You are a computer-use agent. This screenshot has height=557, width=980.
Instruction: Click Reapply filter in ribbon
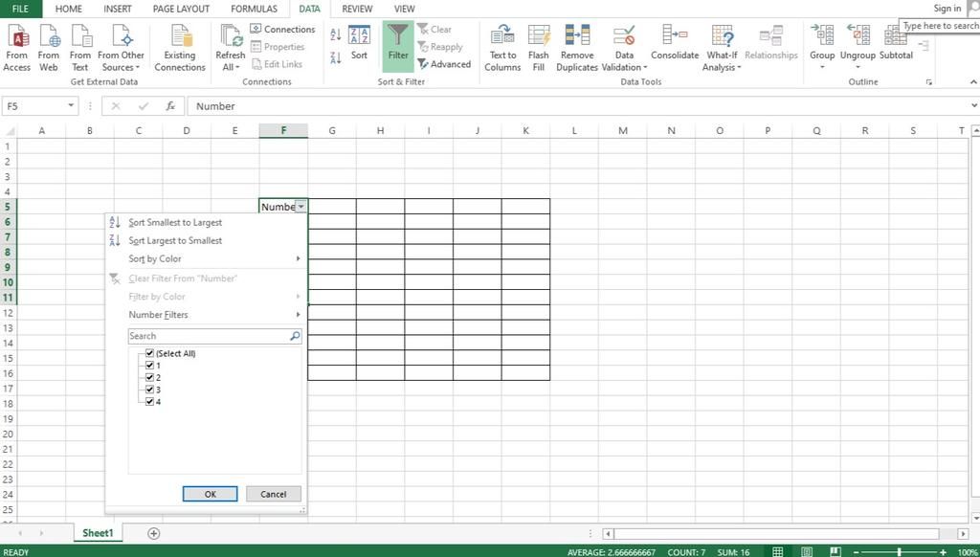point(440,47)
